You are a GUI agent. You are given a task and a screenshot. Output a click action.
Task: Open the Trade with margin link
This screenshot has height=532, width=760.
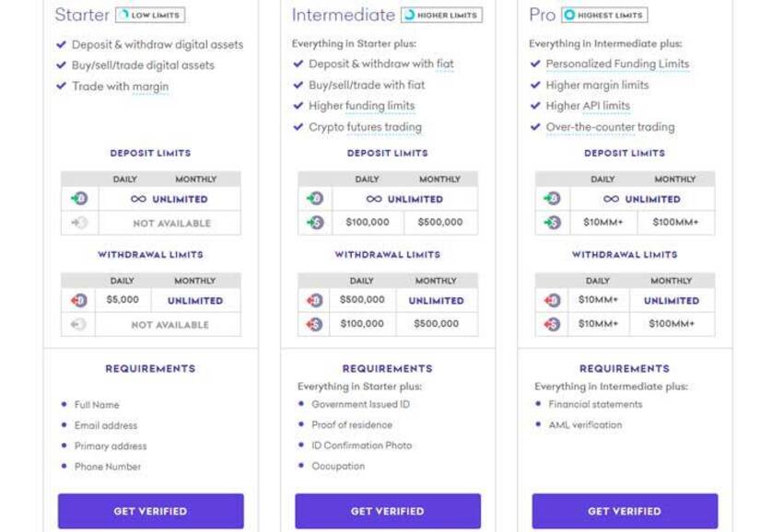click(x=120, y=87)
